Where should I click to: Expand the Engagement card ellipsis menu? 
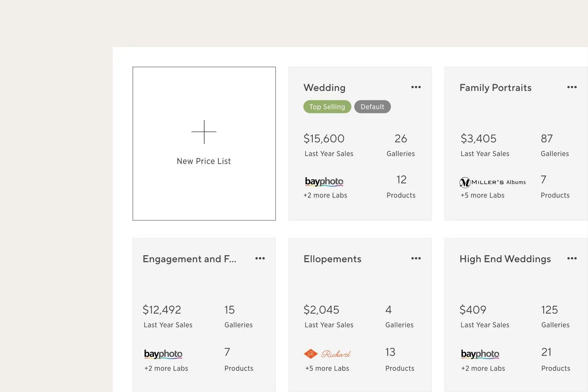coord(260,258)
